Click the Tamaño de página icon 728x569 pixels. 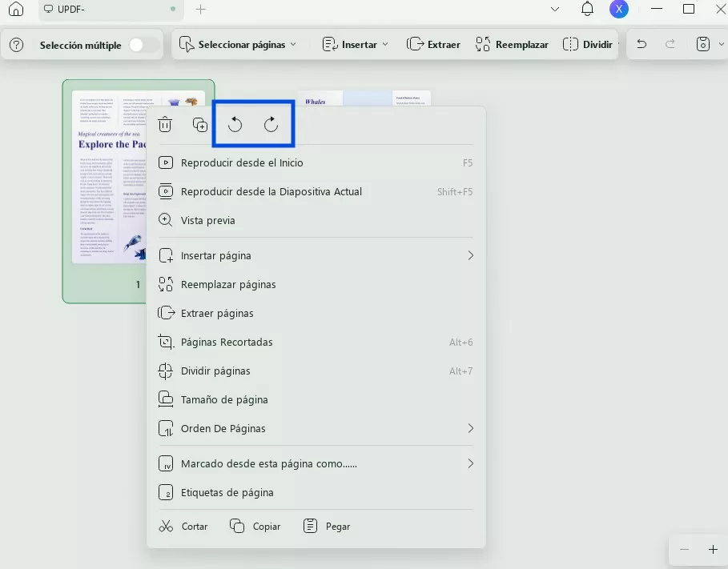click(166, 399)
